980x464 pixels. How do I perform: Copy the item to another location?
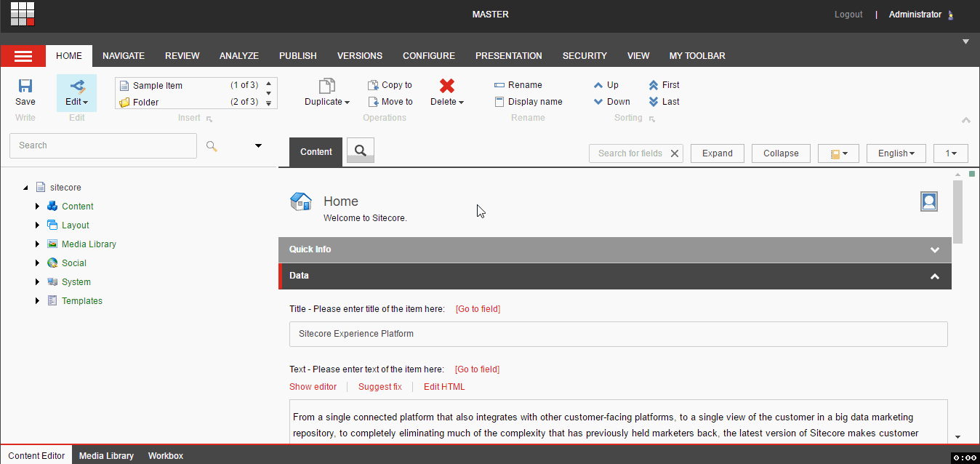[390, 84]
